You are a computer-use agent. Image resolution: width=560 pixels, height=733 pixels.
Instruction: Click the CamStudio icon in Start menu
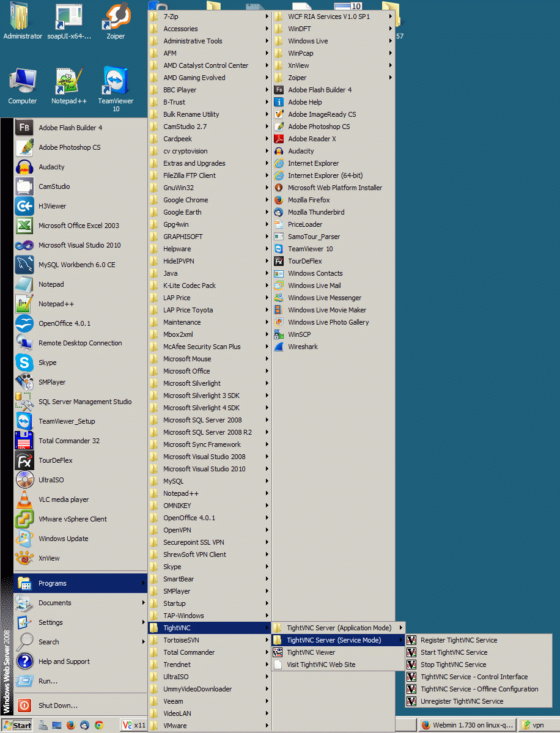point(24,186)
